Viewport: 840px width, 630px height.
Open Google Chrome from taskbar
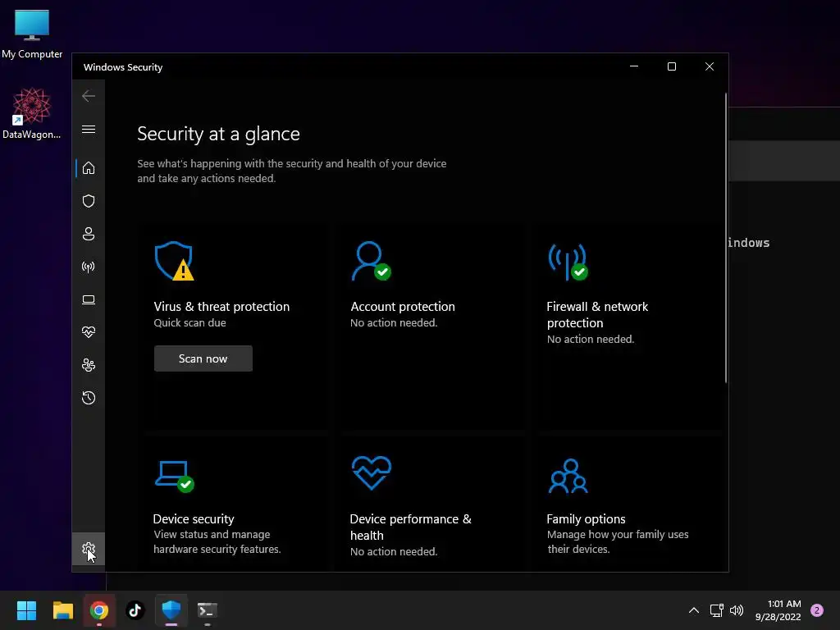pos(99,610)
